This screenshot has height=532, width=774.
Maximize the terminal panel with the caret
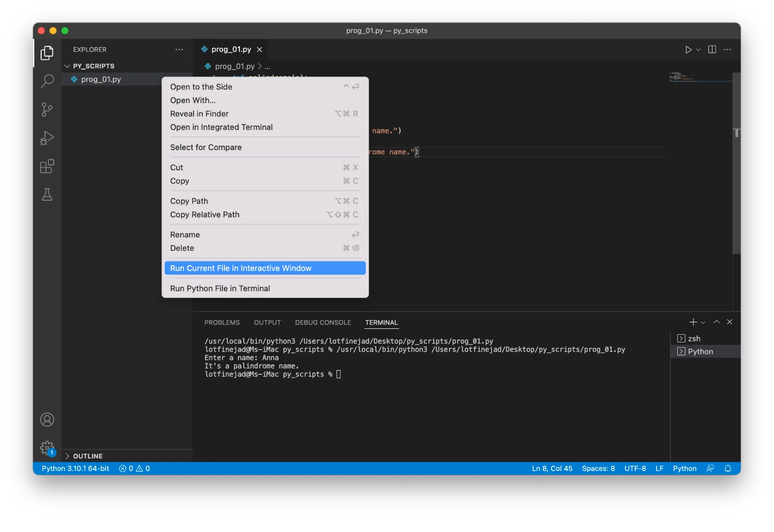716,322
